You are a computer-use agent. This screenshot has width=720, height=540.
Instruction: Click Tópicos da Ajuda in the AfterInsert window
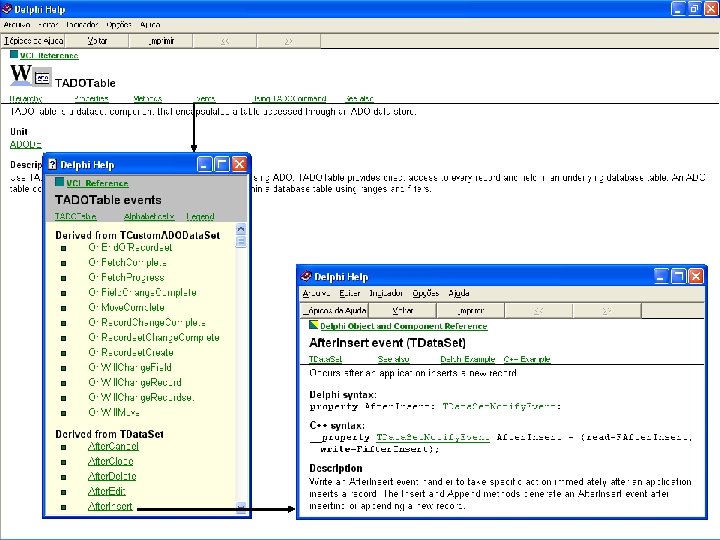pyautogui.click(x=334, y=311)
